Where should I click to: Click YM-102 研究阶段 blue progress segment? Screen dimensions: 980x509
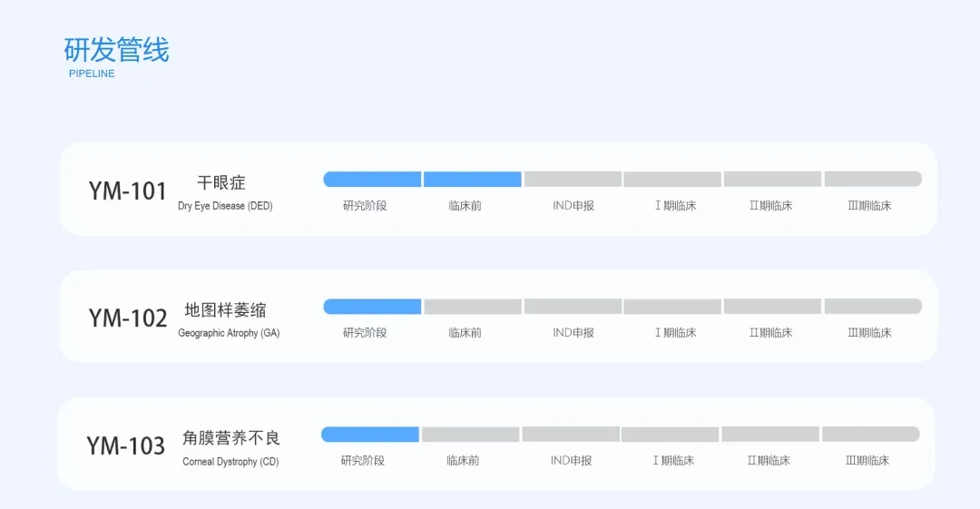372,307
